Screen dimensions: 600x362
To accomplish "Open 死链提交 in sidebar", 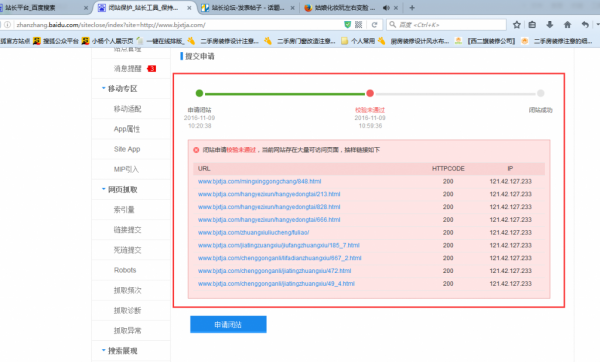I will pyautogui.click(x=127, y=250).
